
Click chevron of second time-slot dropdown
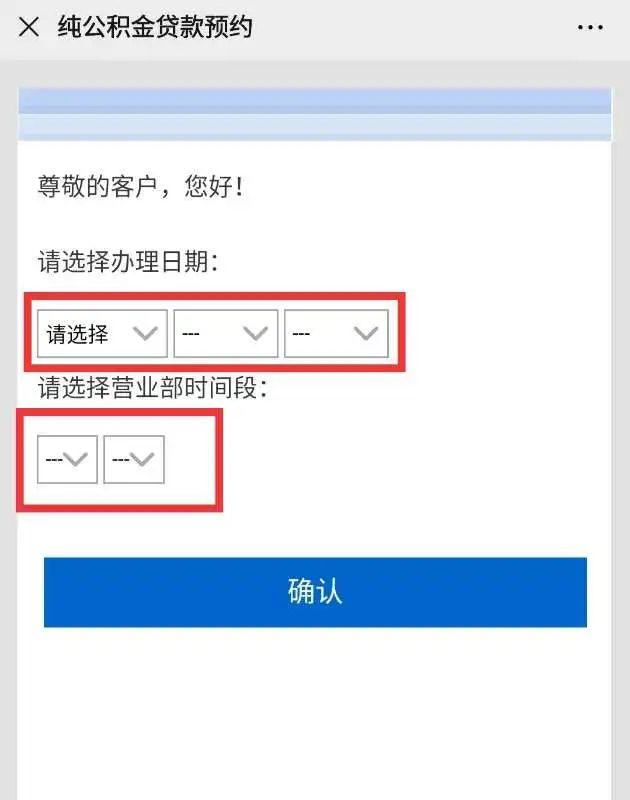(x=142, y=460)
